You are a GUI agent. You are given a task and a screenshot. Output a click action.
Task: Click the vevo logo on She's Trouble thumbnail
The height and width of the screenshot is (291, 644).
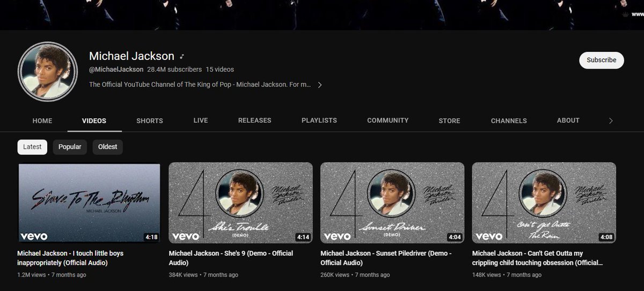point(186,236)
